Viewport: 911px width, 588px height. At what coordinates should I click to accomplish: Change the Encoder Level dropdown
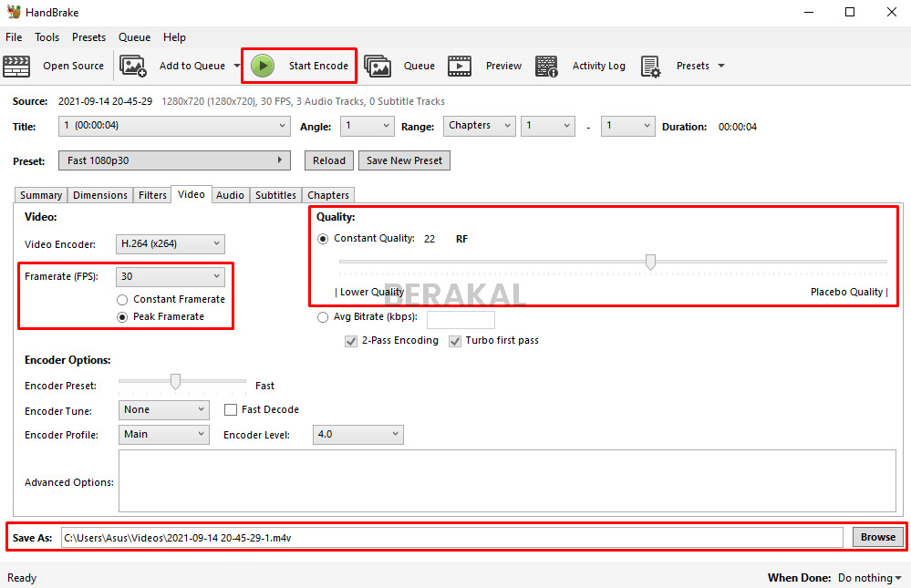[357, 434]
